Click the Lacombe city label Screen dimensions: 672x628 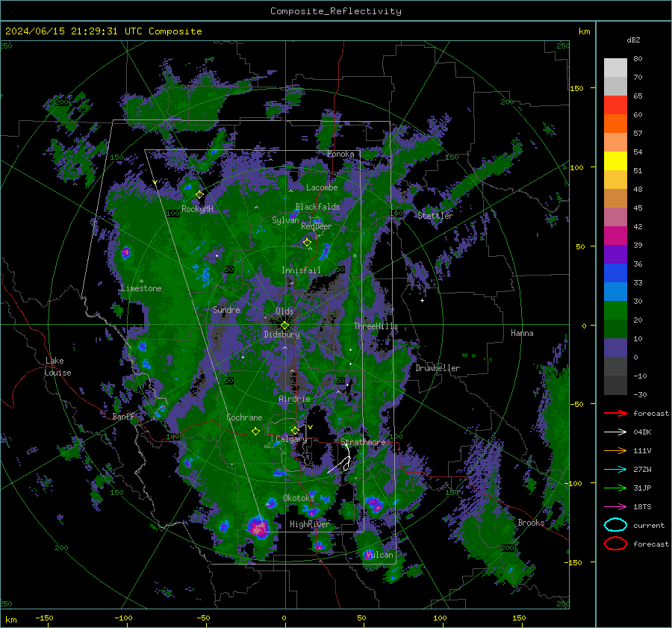pos(322,187)
